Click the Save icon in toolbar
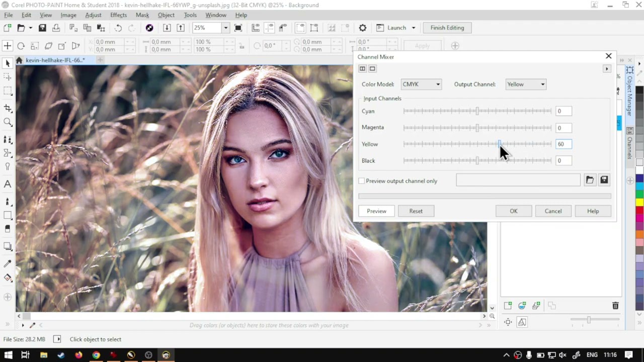Viewport: 644px width, 362px height. tap(42, 28)
